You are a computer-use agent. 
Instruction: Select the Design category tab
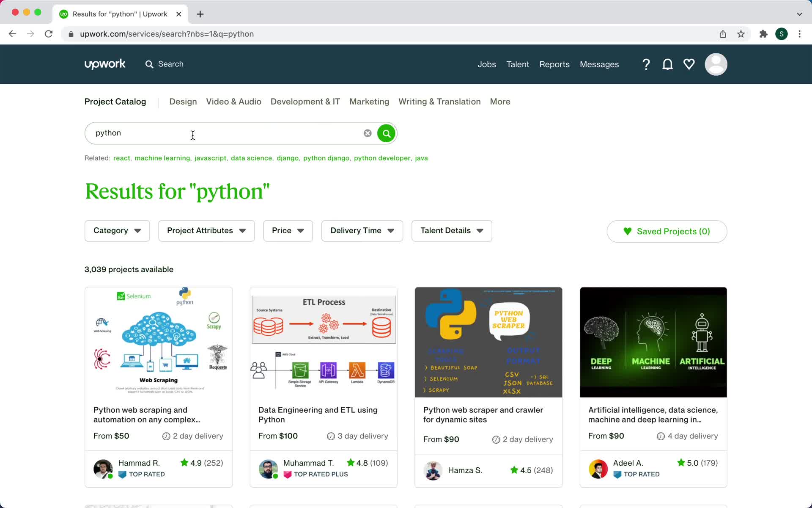click(x=183, y=102)
